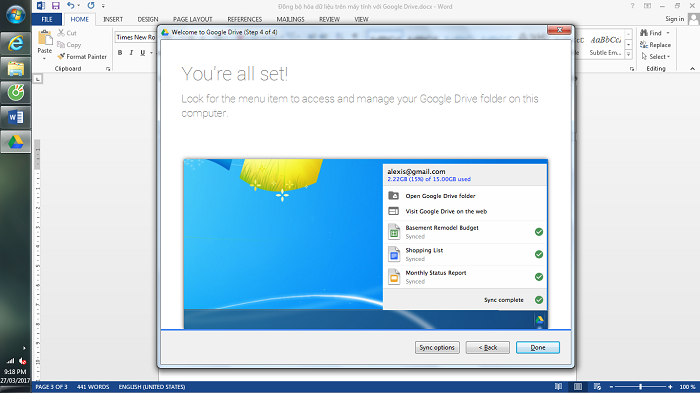Switch to Word via taskbar icon
700x393 pixels.
16,117
